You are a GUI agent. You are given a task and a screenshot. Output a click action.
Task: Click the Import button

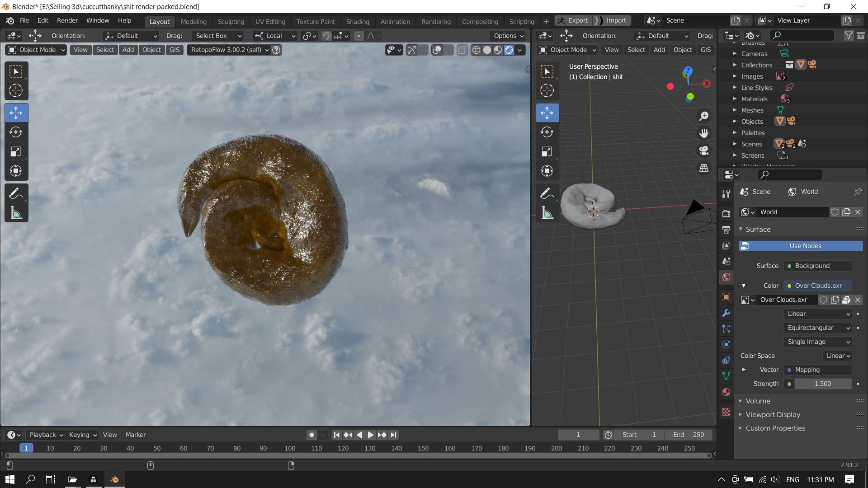[613, 20]
